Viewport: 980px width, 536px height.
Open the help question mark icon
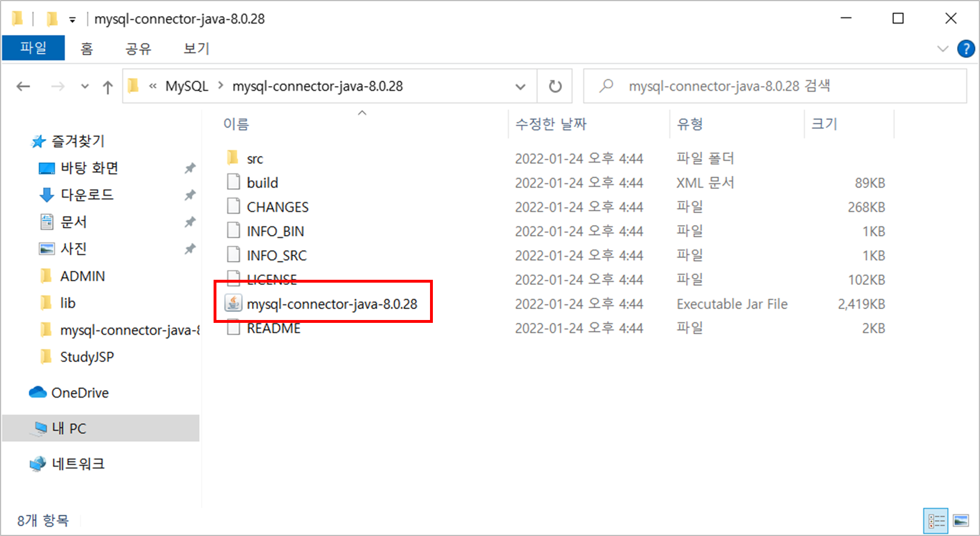tap(966, 49)
